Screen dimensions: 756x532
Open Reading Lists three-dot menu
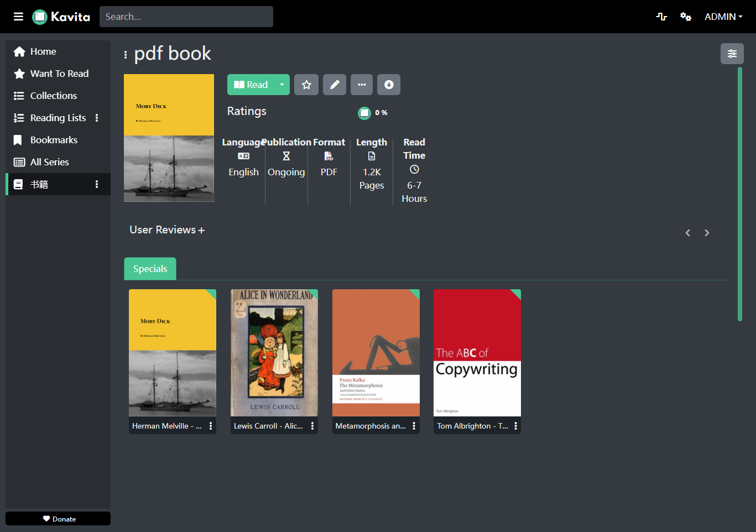(x=97, y=118)
